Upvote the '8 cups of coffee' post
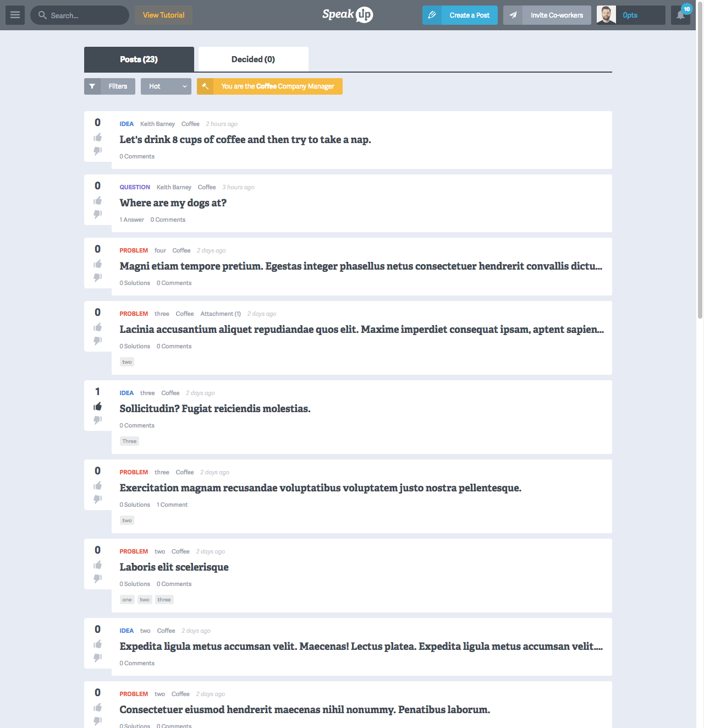The height and width of the screenshot is (728, 704). (x=98, y=138)
